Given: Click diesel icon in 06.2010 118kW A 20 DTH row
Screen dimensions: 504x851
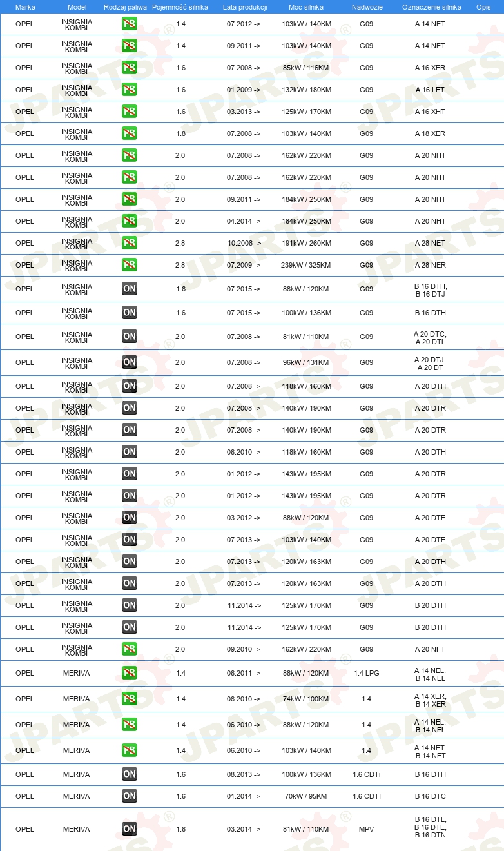Looking at the screenshot, I should [x=130, y=452].
